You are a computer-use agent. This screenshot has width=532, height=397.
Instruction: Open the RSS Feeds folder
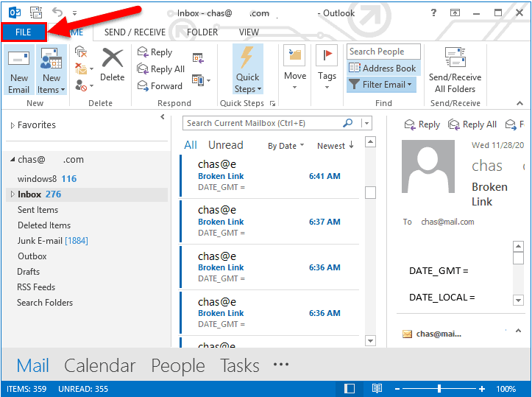(x=36, y=287)
